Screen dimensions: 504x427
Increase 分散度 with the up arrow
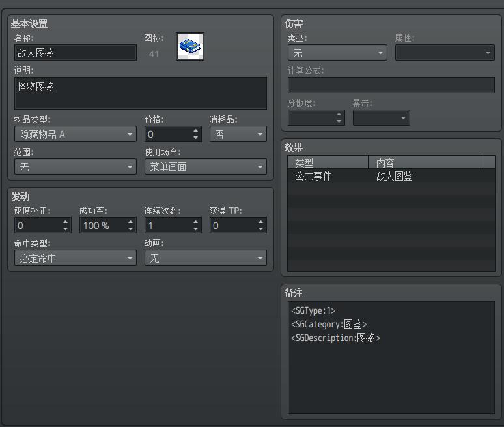point(339,114)
